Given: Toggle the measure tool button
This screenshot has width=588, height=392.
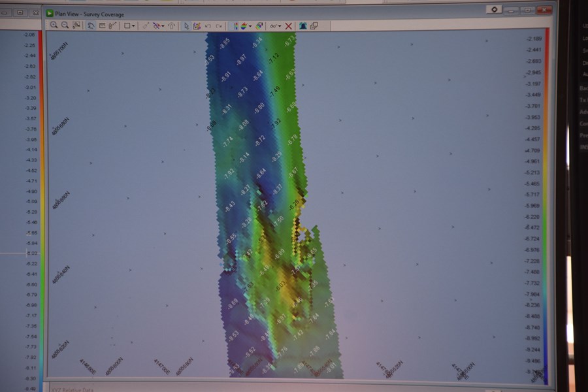Looking at the screenshot, I should pyautogui.click(x=112, y=25).
